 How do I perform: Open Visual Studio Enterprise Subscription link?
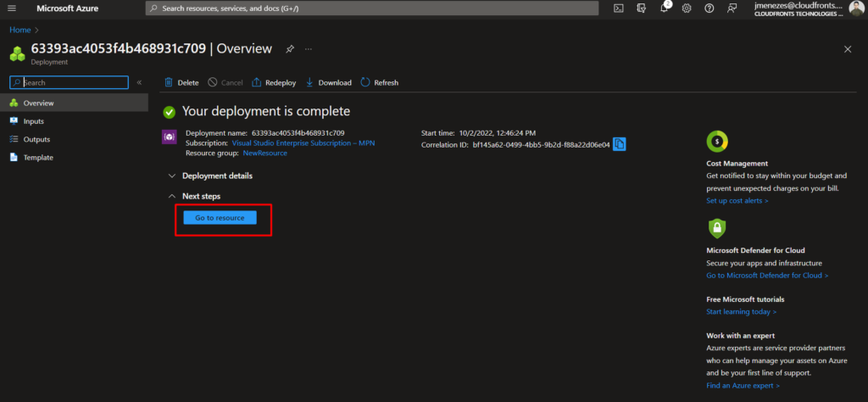coord(303,142)
